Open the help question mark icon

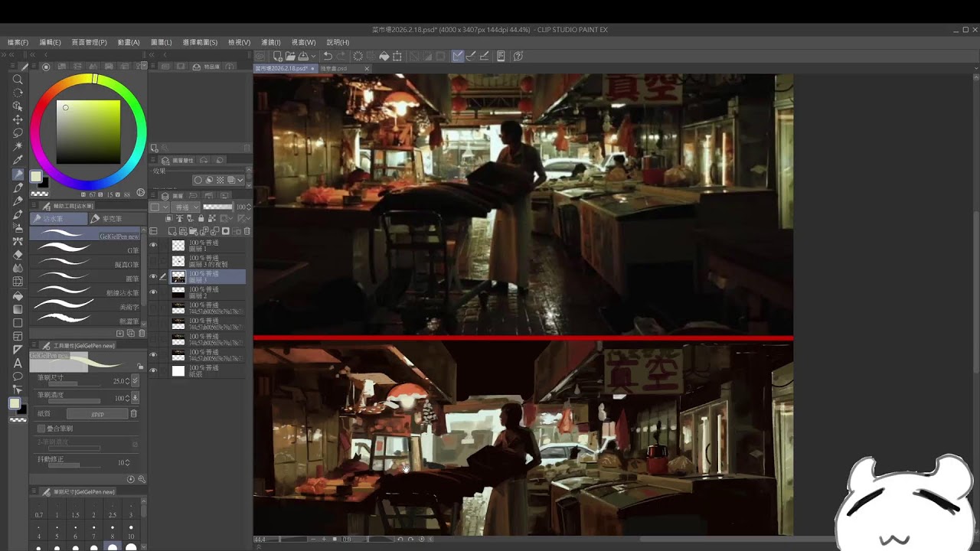tap(518, 56)
